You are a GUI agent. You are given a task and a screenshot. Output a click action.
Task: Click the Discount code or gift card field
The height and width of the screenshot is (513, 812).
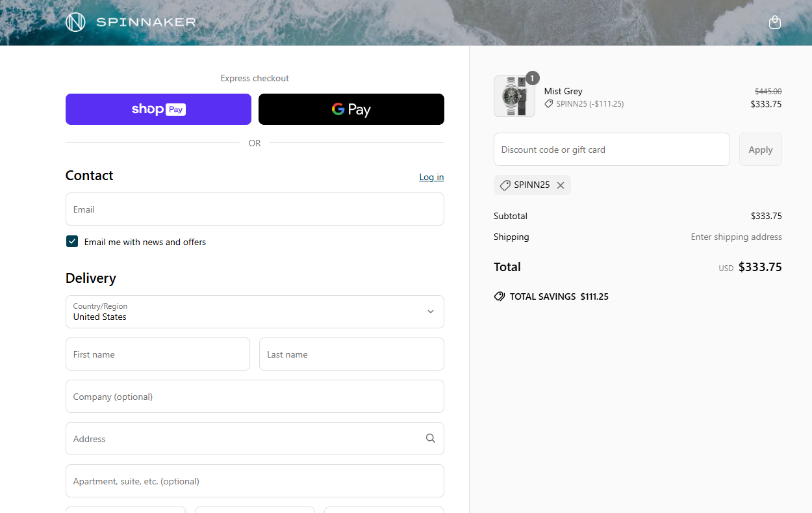click(611, 149)
